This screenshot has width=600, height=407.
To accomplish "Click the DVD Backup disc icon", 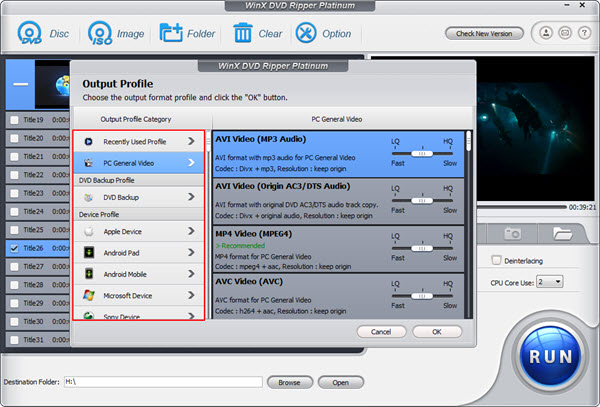I will coord(88,197).
